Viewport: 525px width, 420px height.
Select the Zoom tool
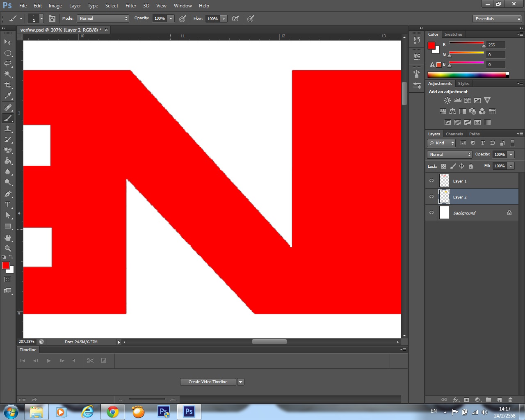[x=8, y=249]
